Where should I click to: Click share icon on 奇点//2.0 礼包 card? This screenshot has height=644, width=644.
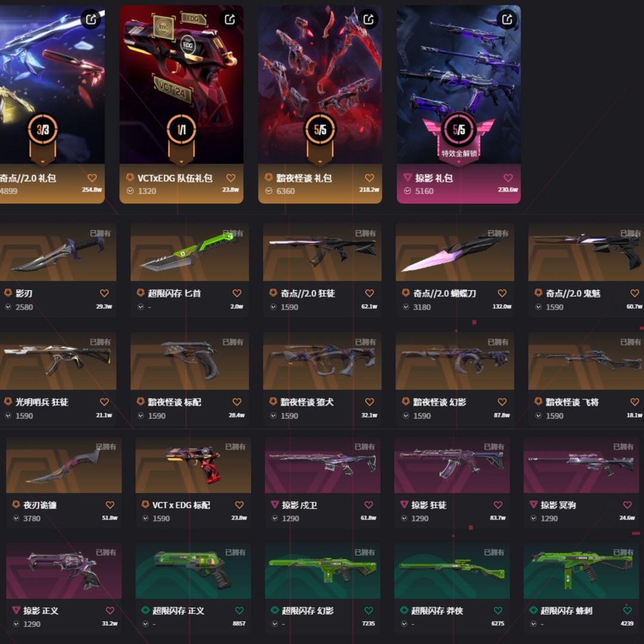click(91, 19)
